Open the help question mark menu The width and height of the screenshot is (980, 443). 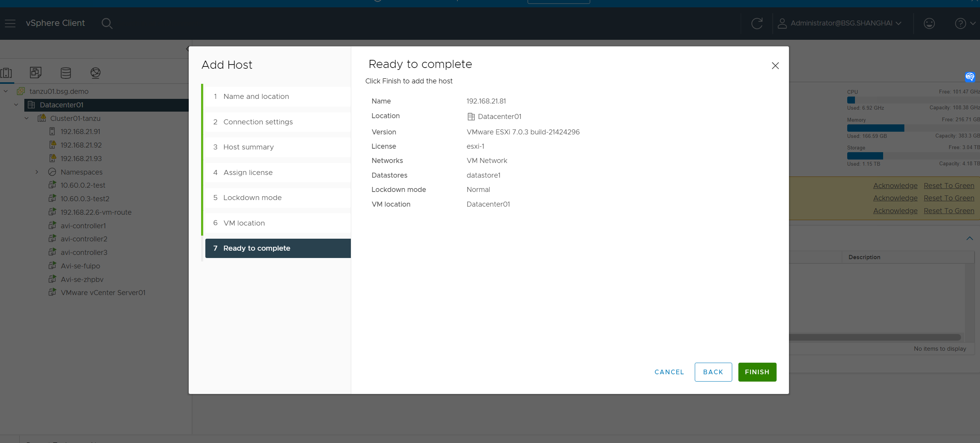tap(960, 23)
